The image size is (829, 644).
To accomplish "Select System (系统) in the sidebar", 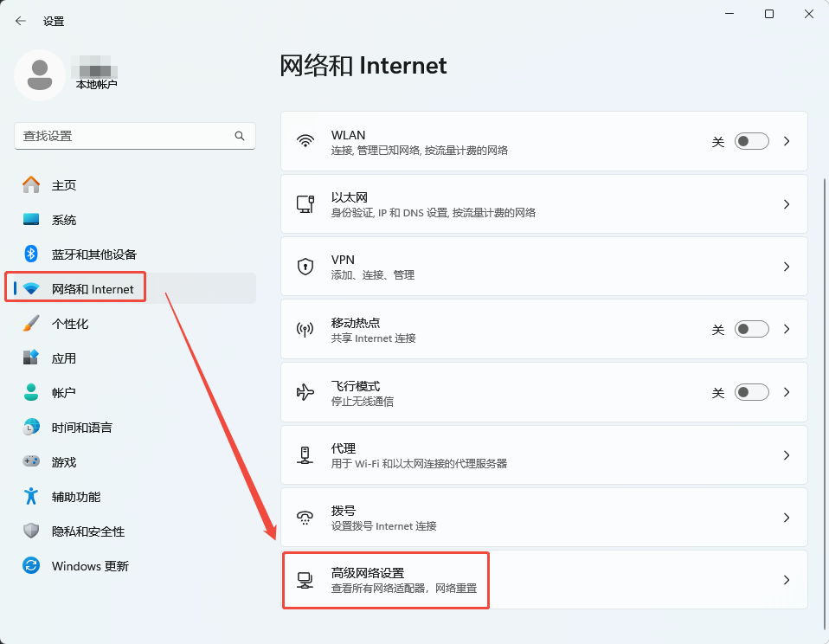I will tap(135, 219).
